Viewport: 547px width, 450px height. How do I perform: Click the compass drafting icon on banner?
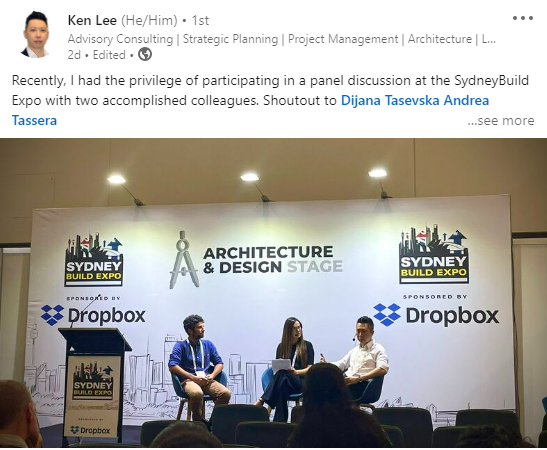pyautogui.click(x=183, y=260)
